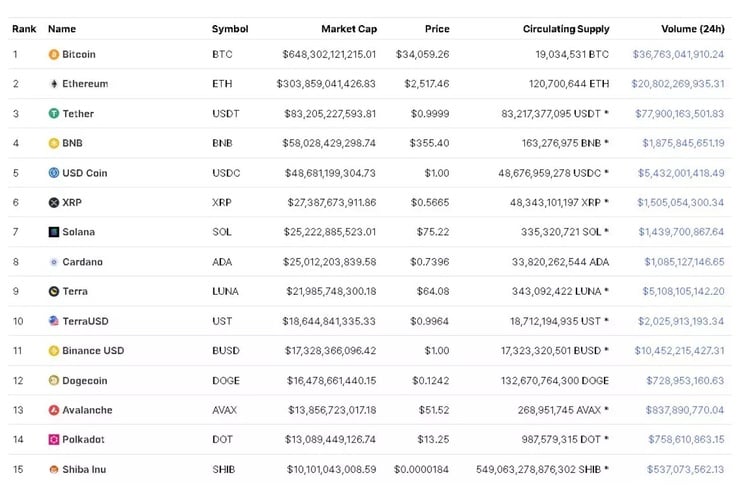This screenshot has width=750, height=498.
Task: Sort by Volume (24h) column header
Action: (x=692, y=29)
